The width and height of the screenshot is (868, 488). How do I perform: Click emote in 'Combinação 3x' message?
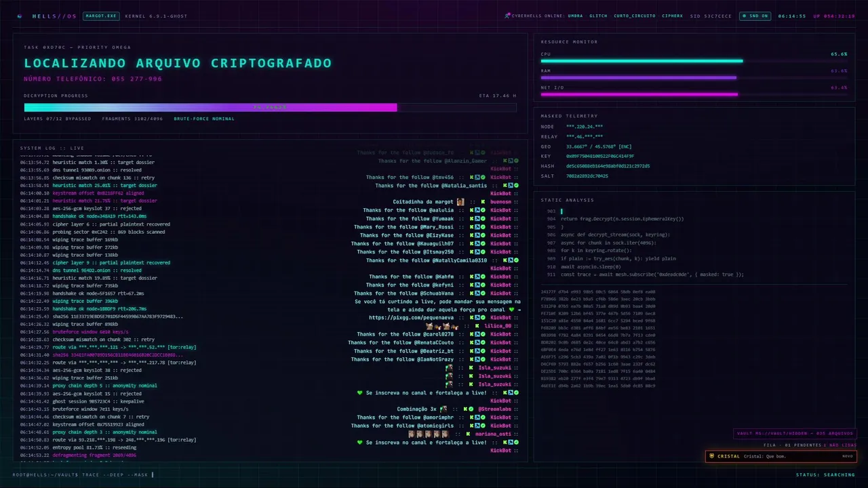pos(443,409)
